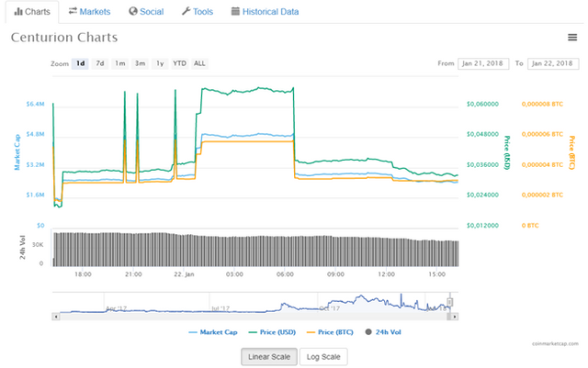The width and height of the screenshot is (588, 368).
Task: Open the Tools tab
Action: click(198, 12)
